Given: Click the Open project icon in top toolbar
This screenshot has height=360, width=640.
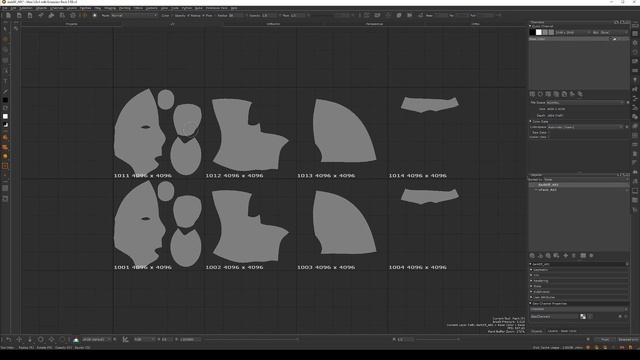Looking at the screenshot, I should [19, 15].
